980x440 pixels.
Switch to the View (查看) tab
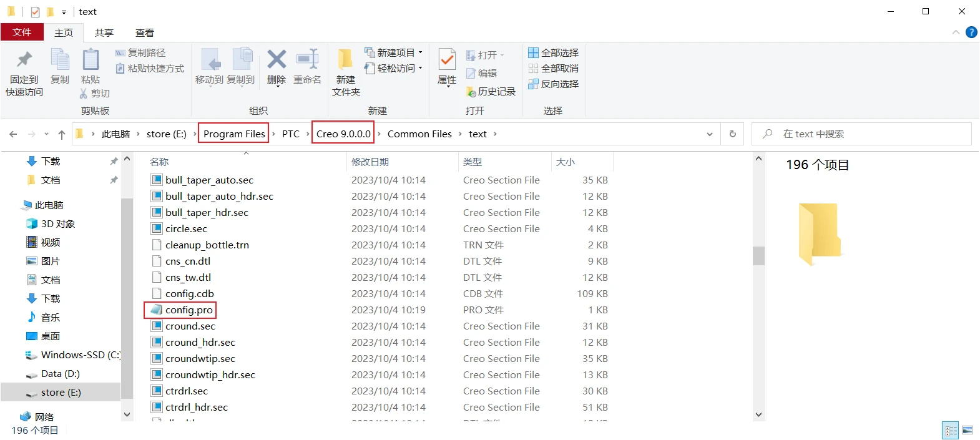[x=145, y=32]
